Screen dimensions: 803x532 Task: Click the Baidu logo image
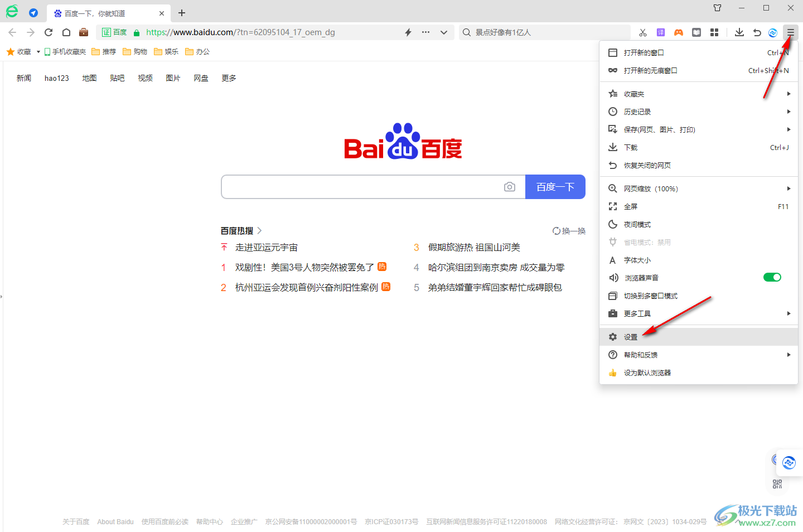403,141
